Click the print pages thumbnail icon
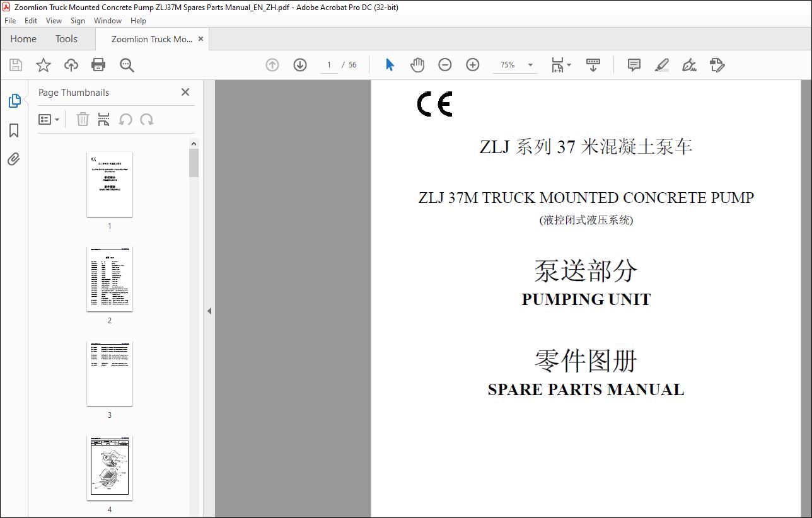 pos(104,119)
